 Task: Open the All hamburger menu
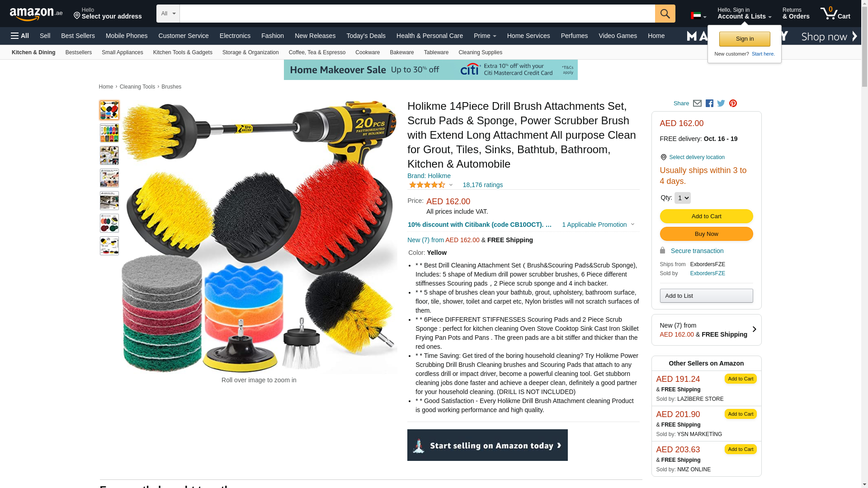point(20,36)
